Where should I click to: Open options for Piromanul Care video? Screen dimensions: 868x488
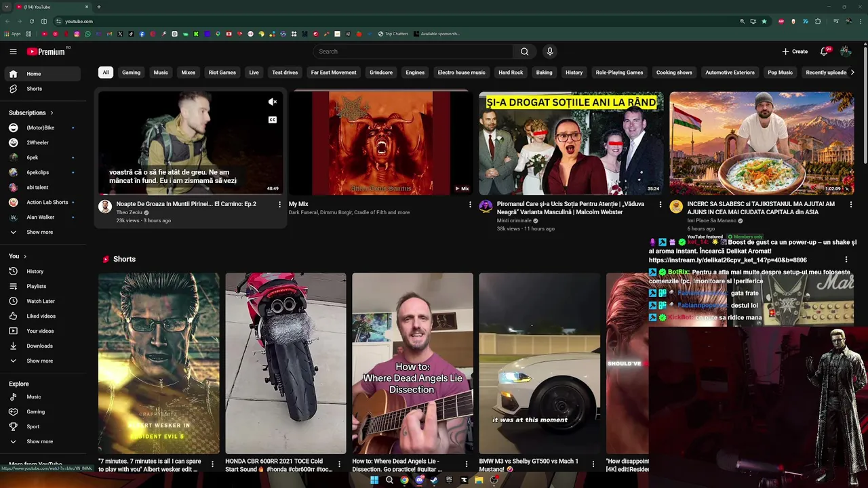pos(660,204)
